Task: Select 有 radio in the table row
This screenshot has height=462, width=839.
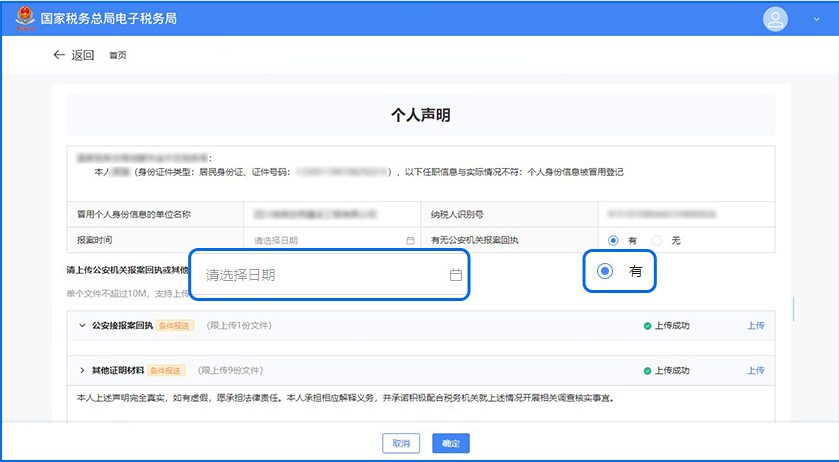Action: coord(614,240)
